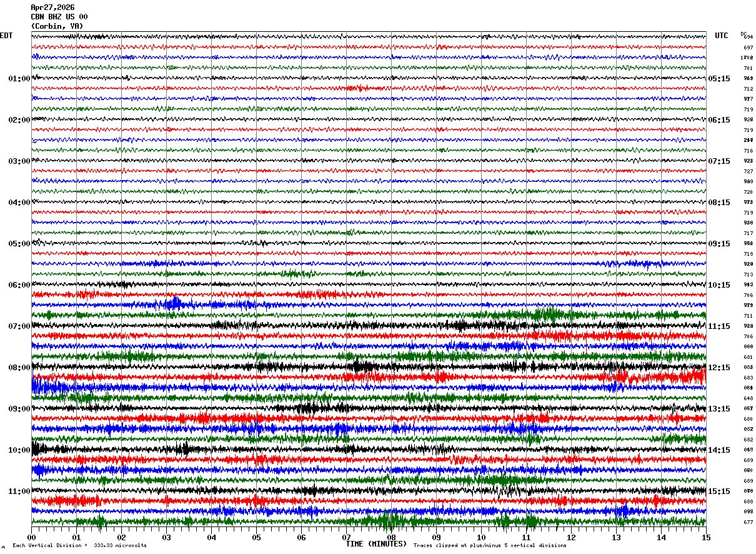The width and height of the screenshot is (756, 554).
Task: Click the EDT timezone label
Action: (6, 36)
